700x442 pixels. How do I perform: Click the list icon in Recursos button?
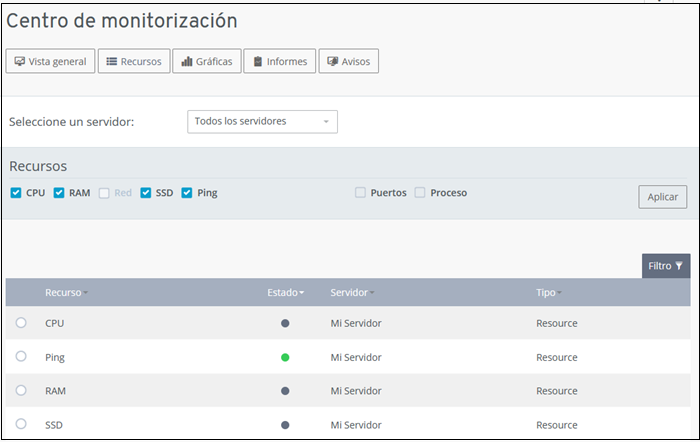pos(112,61)
